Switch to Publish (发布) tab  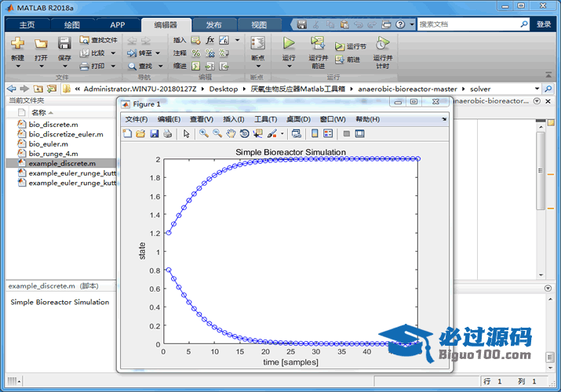213,24
